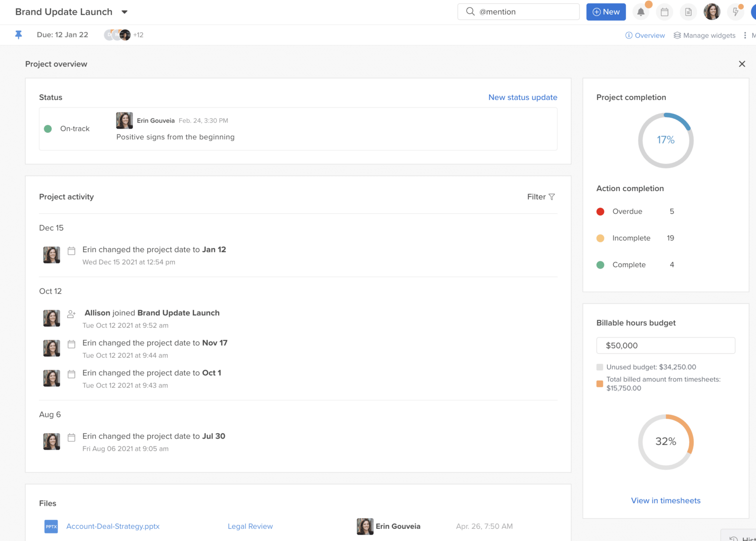The image size is (756, 541).
Task: Click the Overdue red dot indicator
Action: 601,211
